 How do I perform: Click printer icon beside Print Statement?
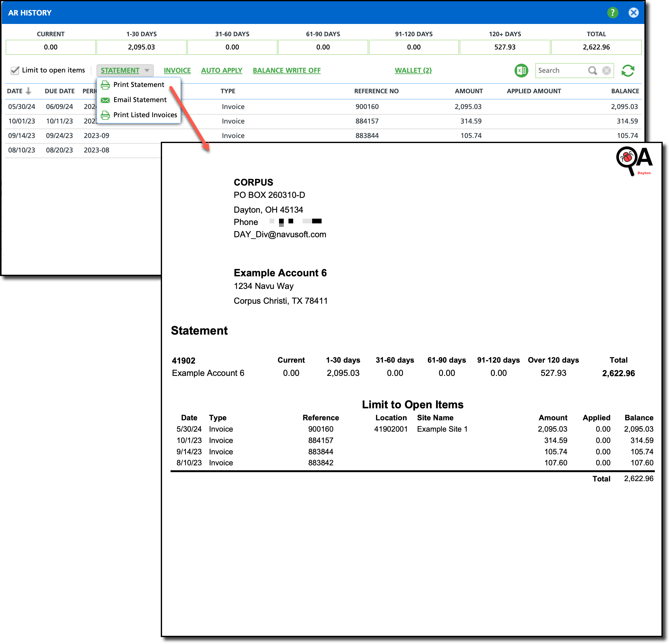point(106,85)
